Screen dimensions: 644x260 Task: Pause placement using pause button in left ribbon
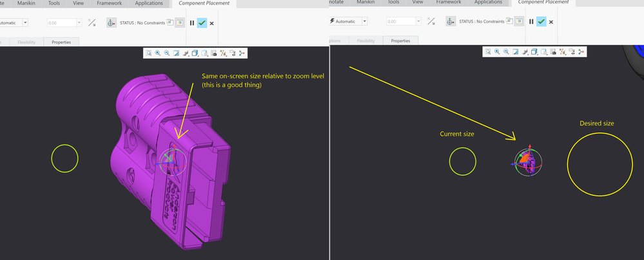pos(192,23)
